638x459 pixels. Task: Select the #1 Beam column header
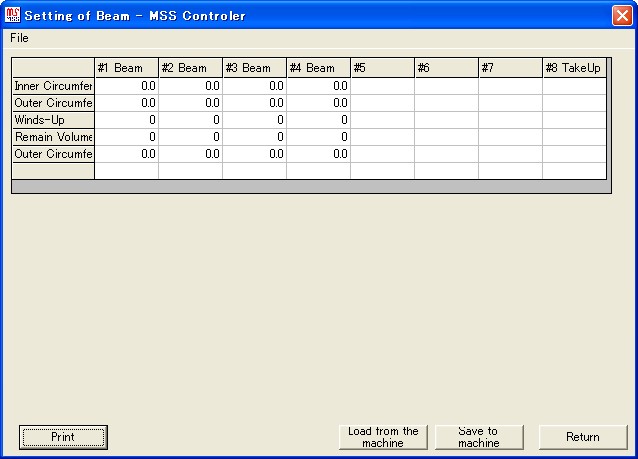pos(126,68)
